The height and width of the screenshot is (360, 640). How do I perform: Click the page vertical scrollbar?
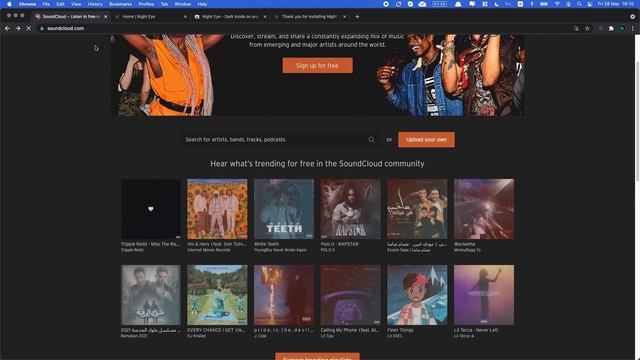point(637,122)
